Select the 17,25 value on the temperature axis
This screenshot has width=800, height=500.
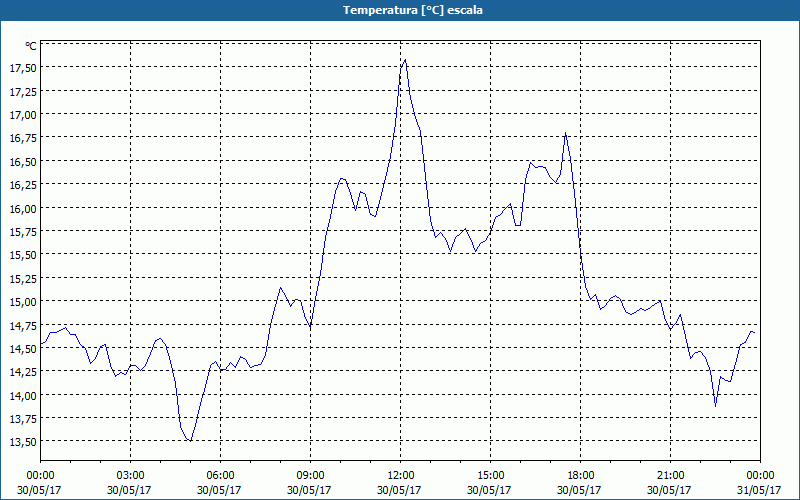coord(23,91)
